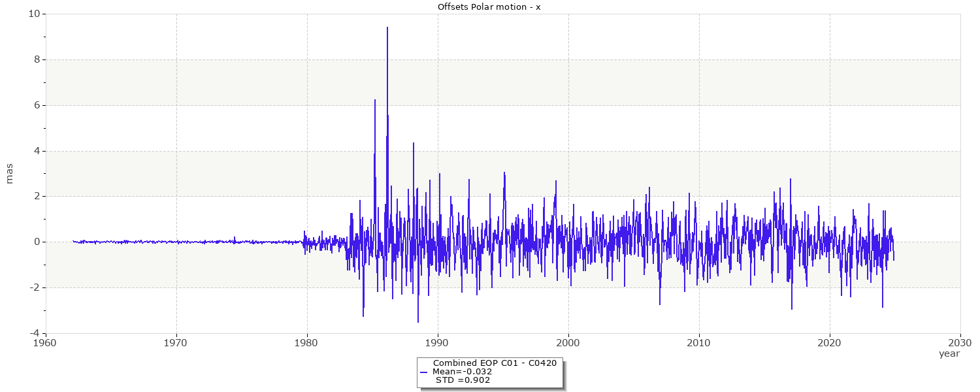Screen dimensions: 980x392
Task: Click the y-axis tick label -4
Action: click(x=35, y=333)
